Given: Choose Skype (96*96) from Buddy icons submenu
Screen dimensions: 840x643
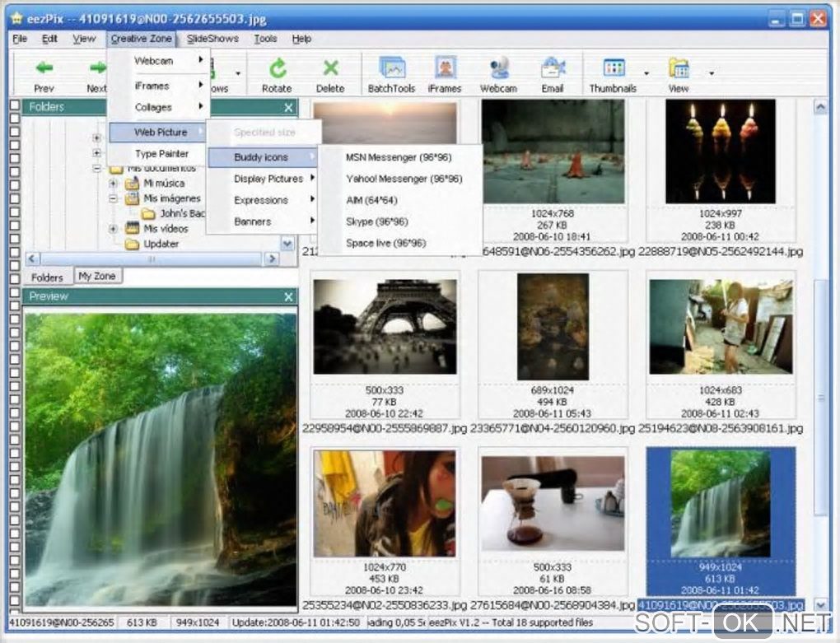Looking at the screenshot, I should 376,221.
